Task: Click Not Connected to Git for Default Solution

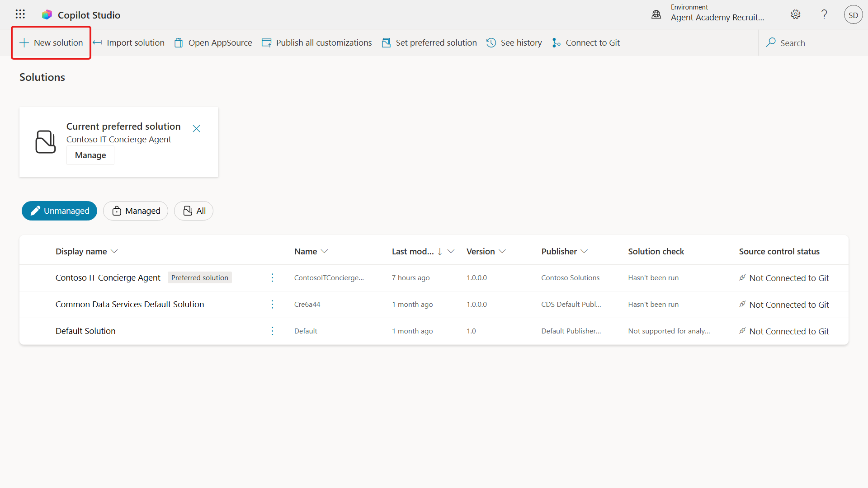Action: coord(784,331)
